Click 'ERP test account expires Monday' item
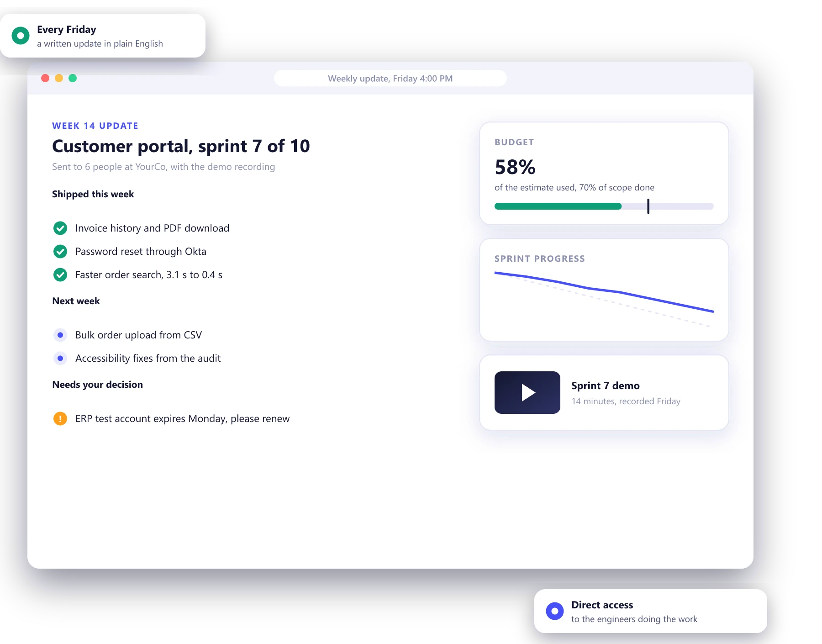 point(182,418)
